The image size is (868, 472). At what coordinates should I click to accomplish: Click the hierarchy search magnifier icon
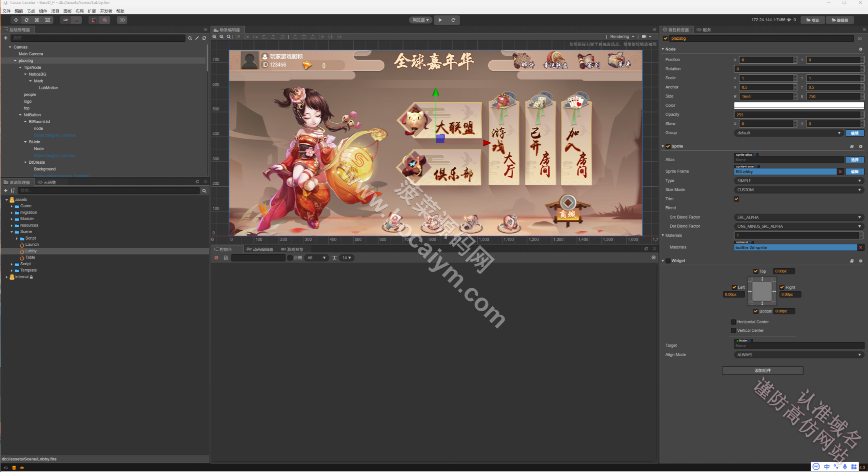190,38
